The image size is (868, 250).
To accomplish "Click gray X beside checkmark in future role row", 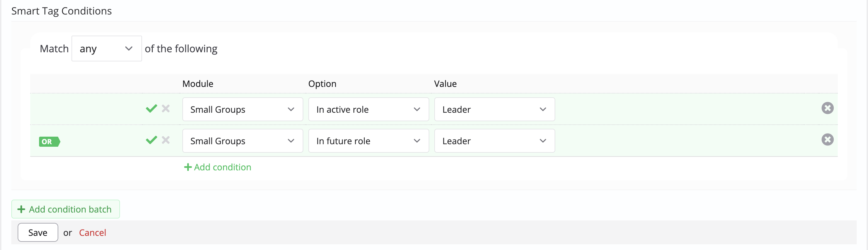I will [x=165, y=140].
